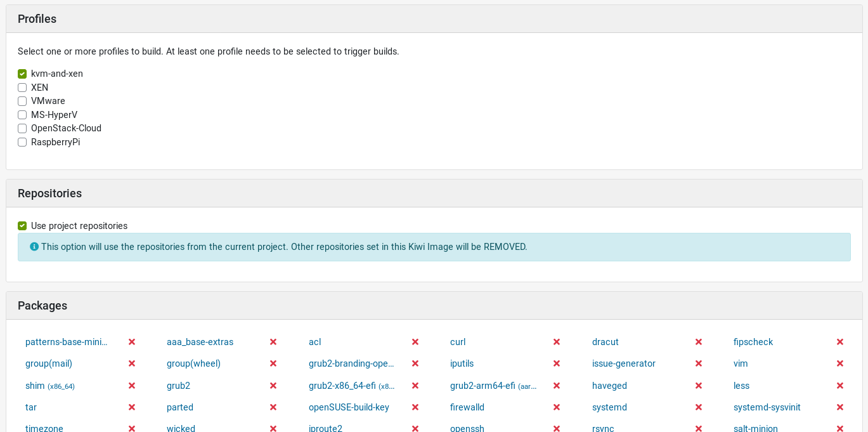
Task: Delete firewalld using its red X
Action: coord(557,407)
